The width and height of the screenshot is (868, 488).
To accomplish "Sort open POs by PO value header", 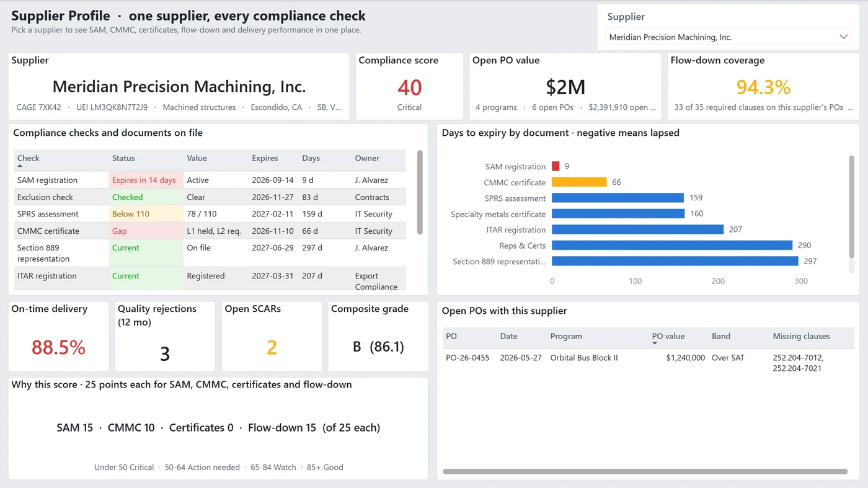I will [668, 336].
